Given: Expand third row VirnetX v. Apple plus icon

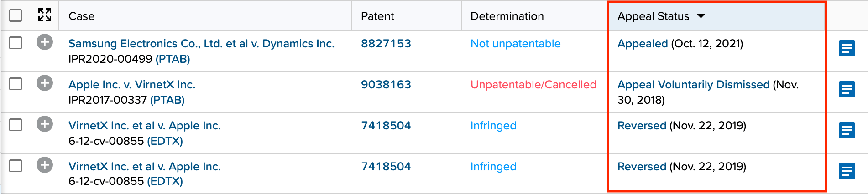Looking at the screenshot, I should [x=45, y=124].
